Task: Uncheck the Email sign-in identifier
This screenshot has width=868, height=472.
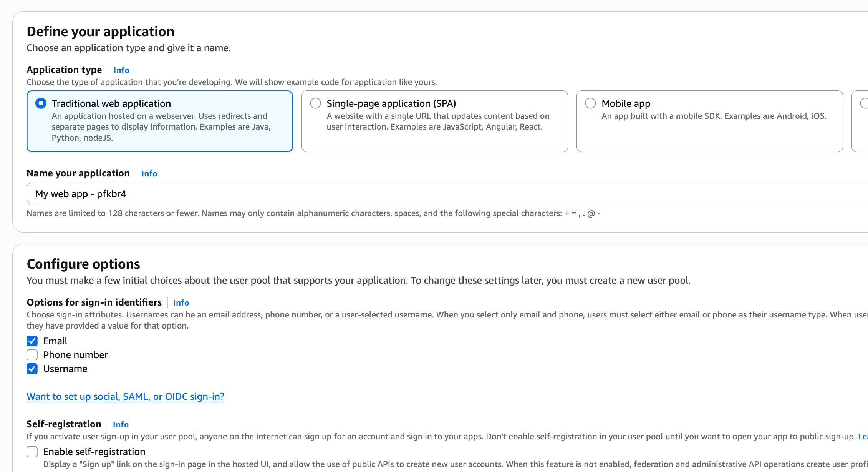Action: click(x=32, y=341)
